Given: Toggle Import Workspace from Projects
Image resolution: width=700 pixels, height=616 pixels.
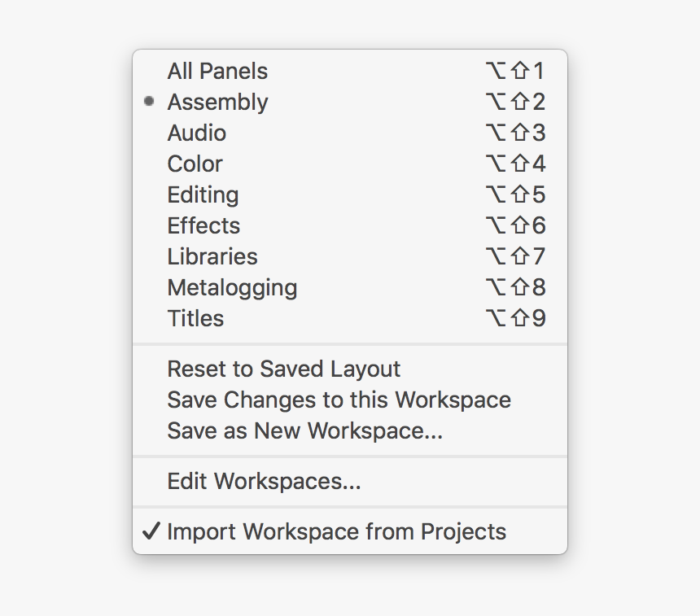Looking at the screenshot, I should click(x=336, y=532).
